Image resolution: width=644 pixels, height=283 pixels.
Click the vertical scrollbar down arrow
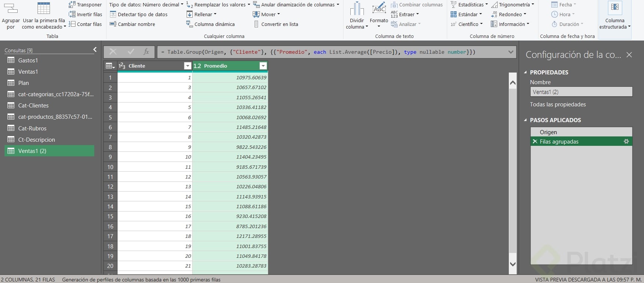[513, 264]
